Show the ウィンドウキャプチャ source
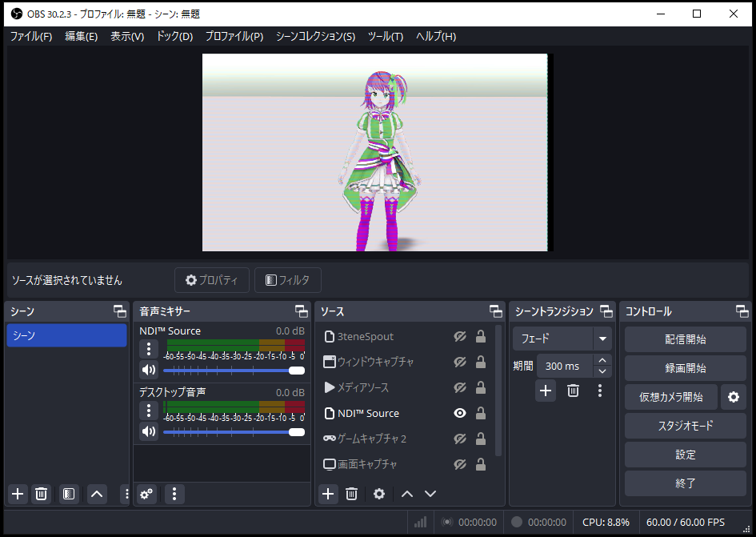The image size is (756, 537). click(x=460, y=362)
